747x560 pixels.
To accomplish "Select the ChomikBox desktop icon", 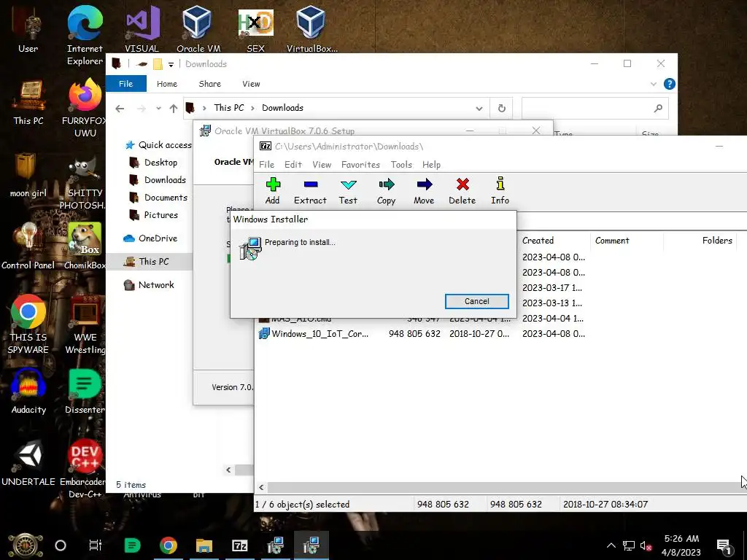I will point(85,246).
